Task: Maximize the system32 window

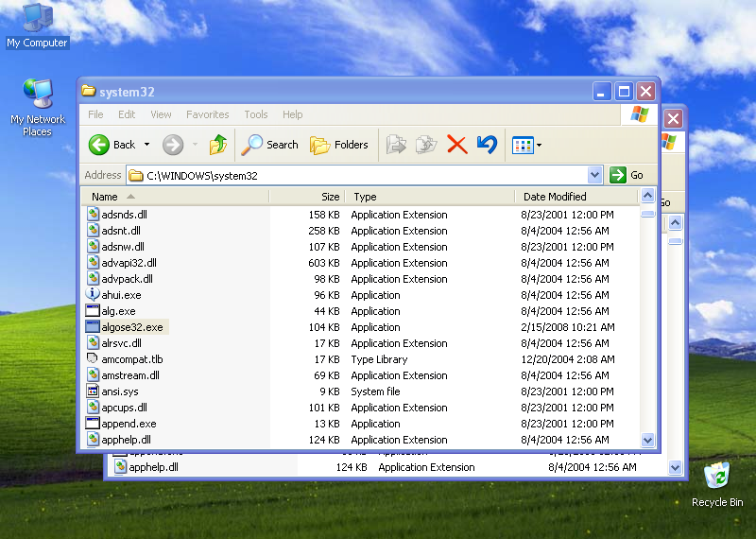Action: point(624,91)
